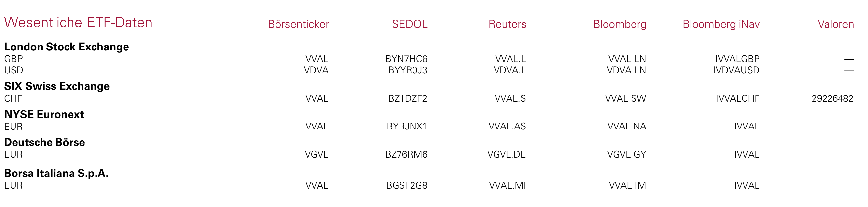Viewport: 868px width, 207px height.
Task: Select the NYSE Euronext section heading
Action: [x=44, y=114]
